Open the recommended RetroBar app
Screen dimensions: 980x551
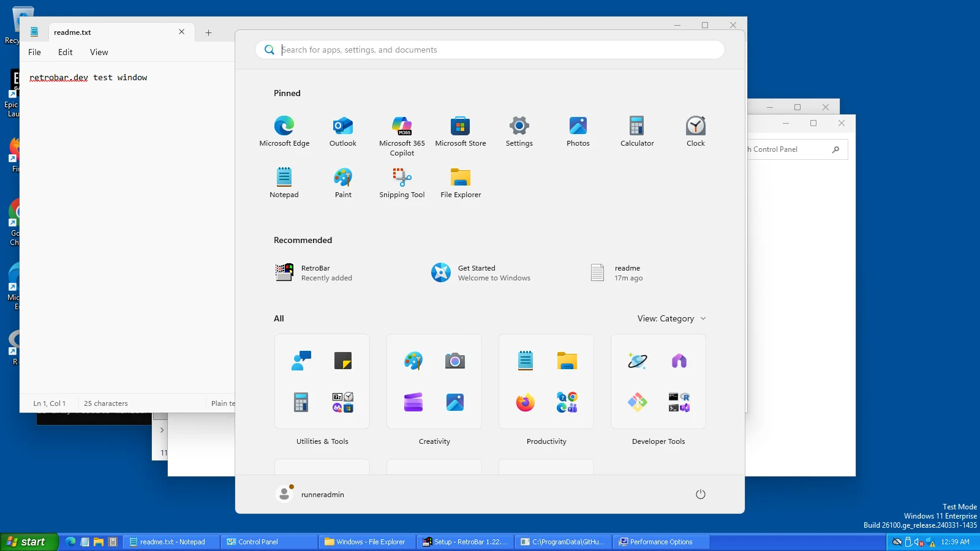click(314, 272)
